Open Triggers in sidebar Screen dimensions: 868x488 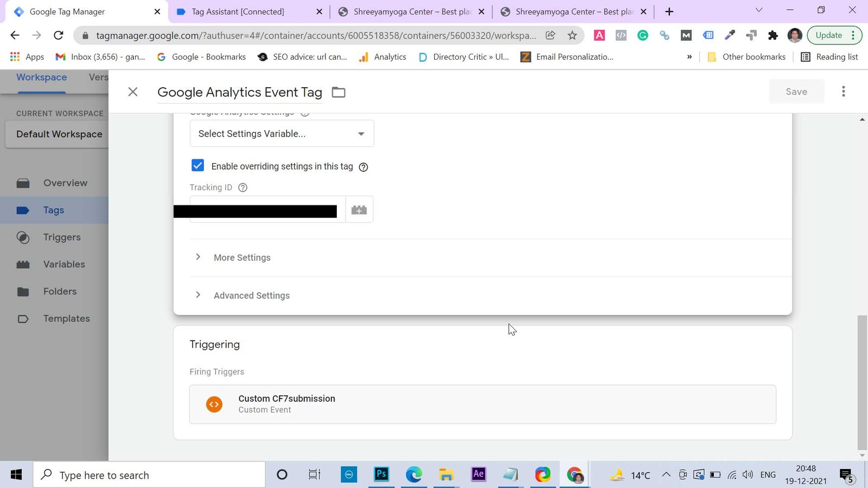[x=54, y=237]
